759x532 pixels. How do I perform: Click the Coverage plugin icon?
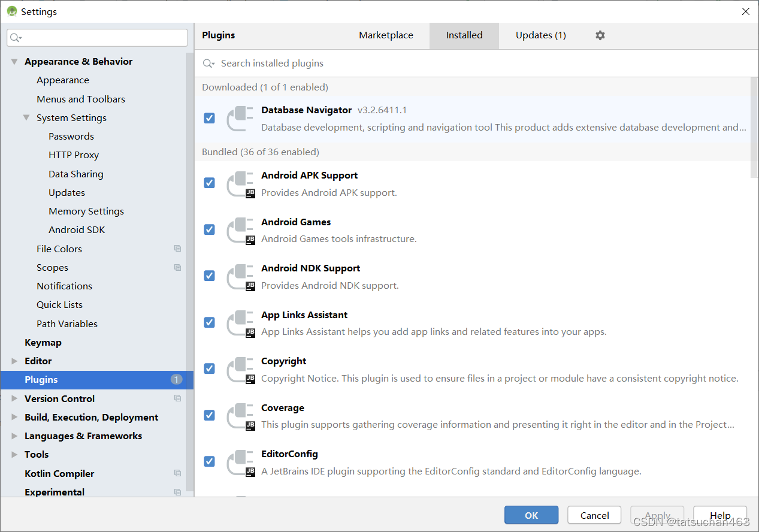coord(240,416)
